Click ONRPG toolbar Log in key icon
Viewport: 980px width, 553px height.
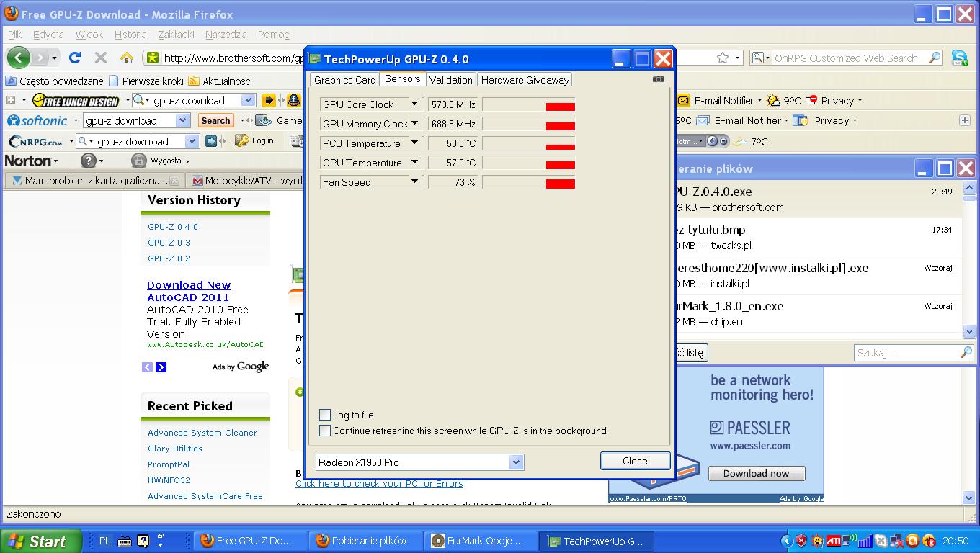(x=242, y=141)
